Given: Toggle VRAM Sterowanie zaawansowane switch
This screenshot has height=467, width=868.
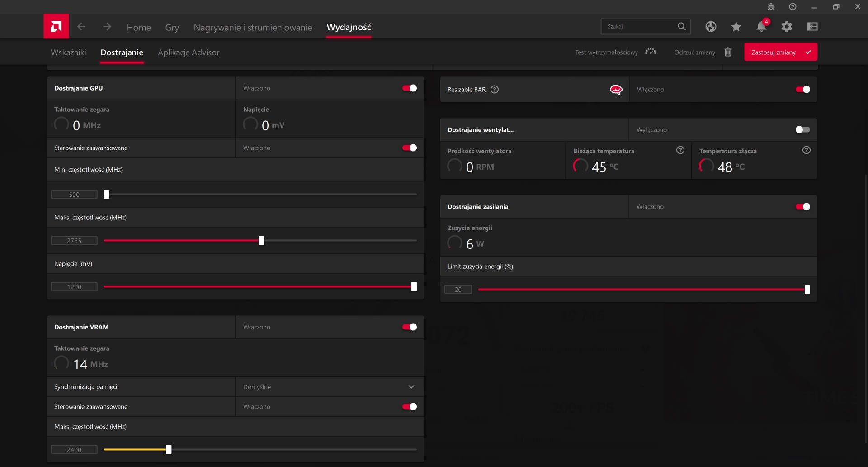Looking at the screenshot, I should pyautogui.click(x=410, y=407).
